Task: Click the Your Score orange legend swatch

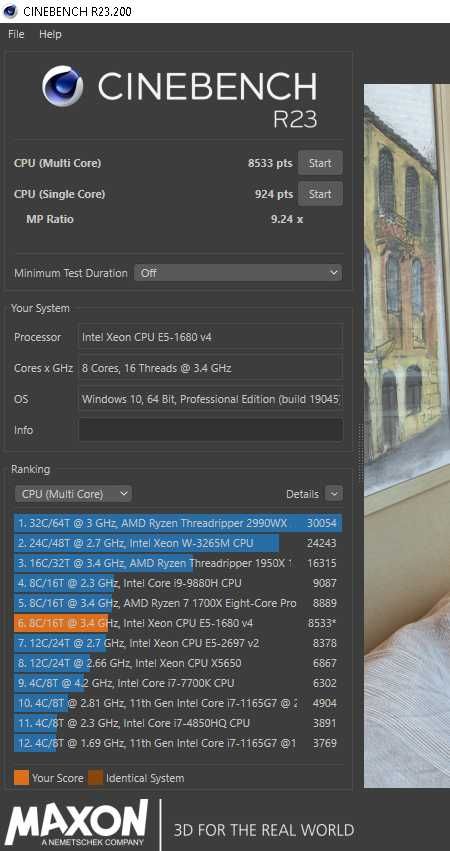Action: (21, 778)
